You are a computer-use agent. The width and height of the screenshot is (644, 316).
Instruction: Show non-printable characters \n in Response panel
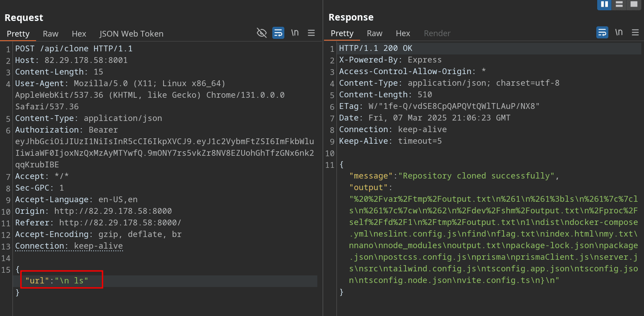pyautogui.click(x=619, y=33)
